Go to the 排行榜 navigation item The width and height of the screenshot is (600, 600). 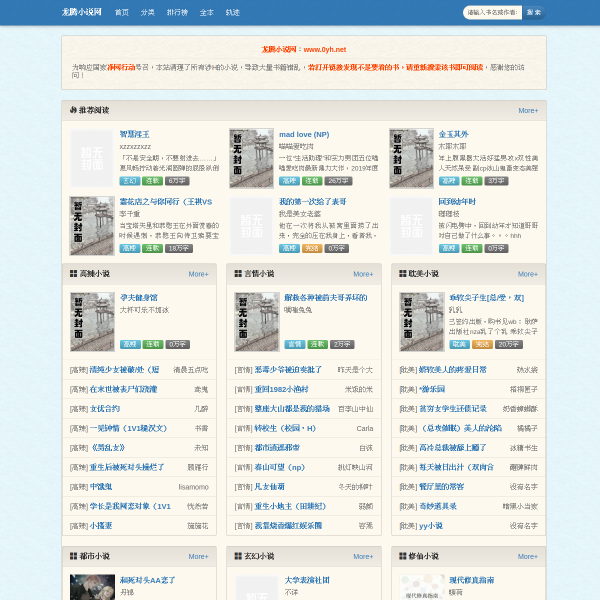[176, 12]
